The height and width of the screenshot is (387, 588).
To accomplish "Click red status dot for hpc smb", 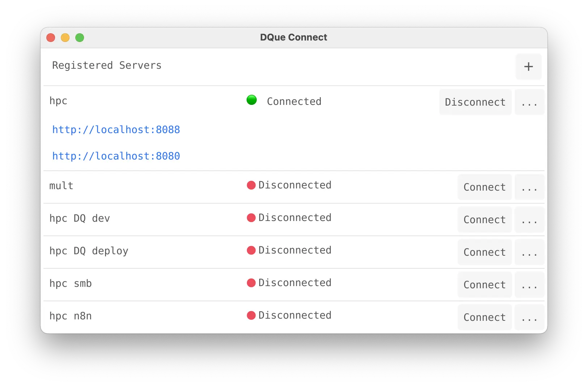I will pos(251,283).
